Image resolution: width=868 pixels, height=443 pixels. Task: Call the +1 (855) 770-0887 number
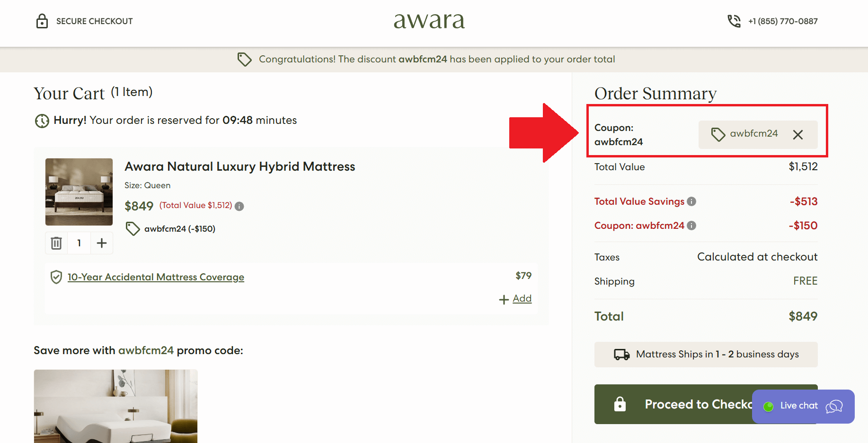point(783,21)
